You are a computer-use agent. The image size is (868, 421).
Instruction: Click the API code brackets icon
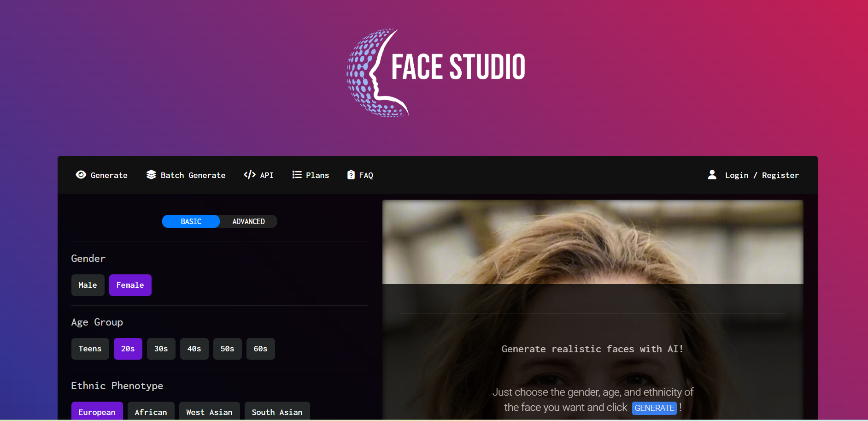click(250, 175)
